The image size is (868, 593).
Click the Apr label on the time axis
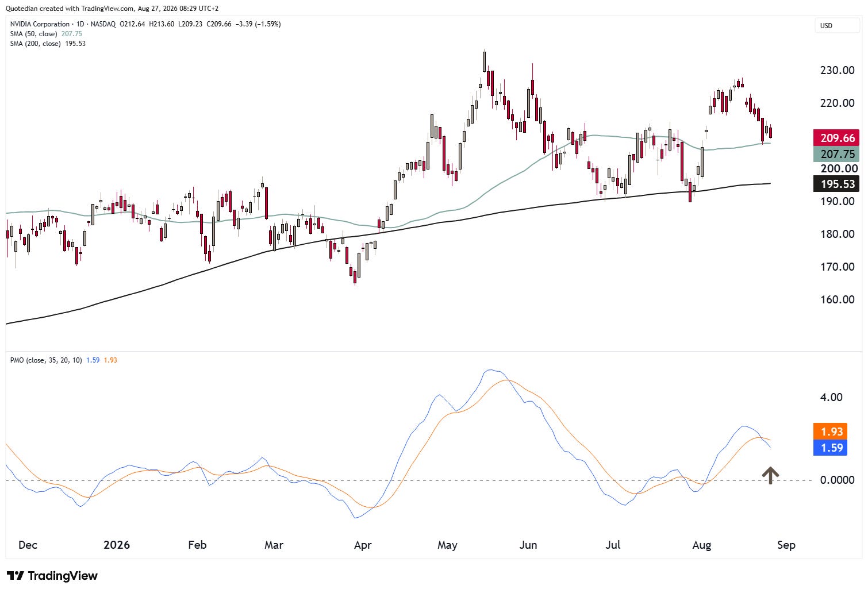363,545
